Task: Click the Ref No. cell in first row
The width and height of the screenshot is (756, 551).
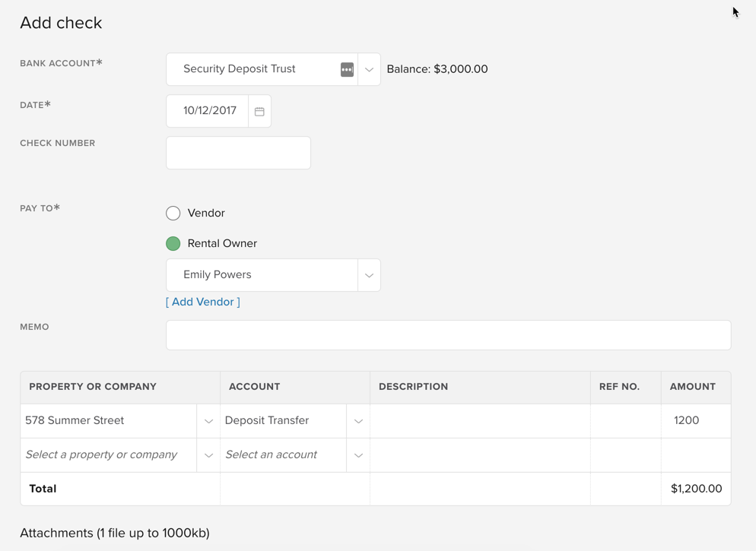Action: [x=625, y=421]
